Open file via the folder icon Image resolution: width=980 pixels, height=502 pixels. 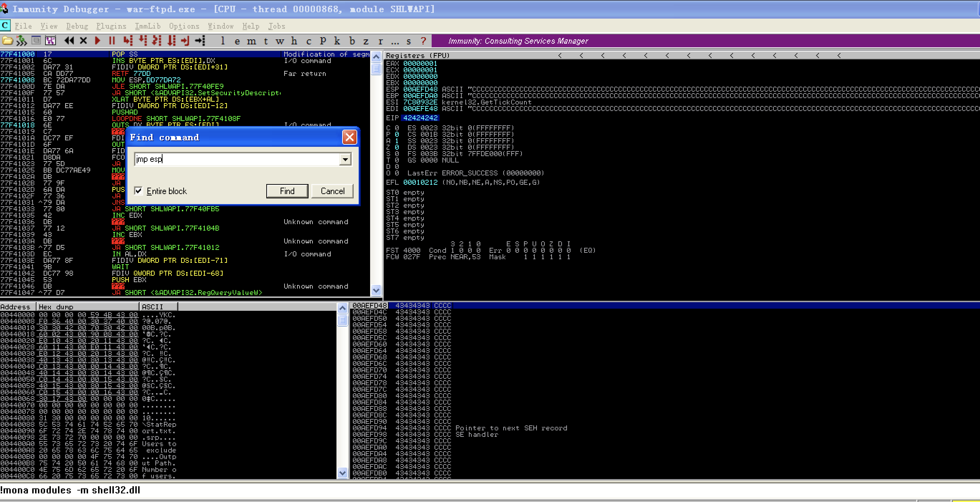(8, 40)
